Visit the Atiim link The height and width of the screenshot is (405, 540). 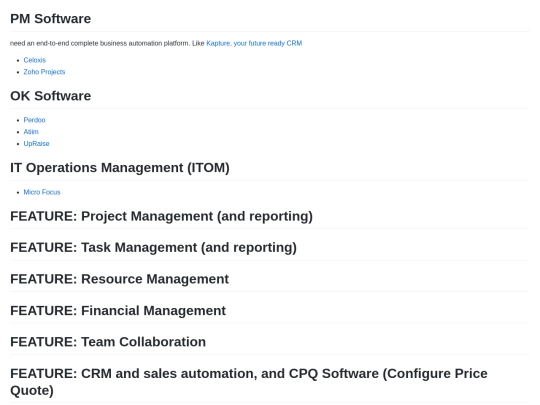31,132
